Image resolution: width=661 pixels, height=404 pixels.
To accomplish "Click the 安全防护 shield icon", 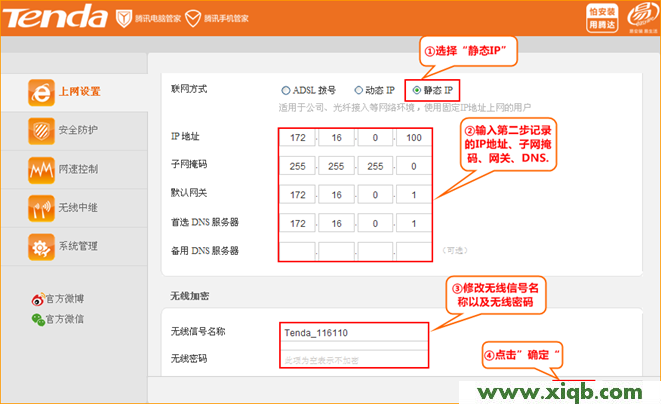I will (x=41, y=130).
